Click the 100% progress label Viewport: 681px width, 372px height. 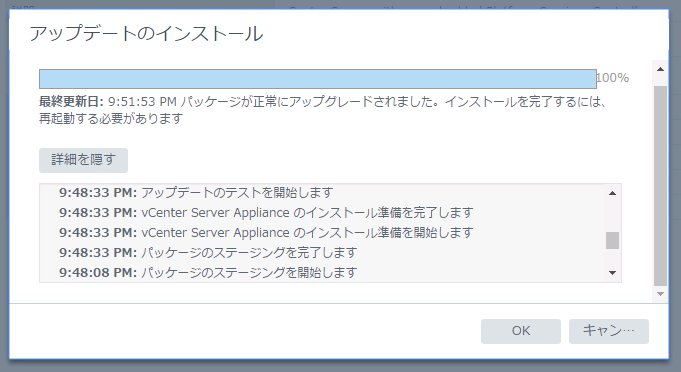tap(613, 78)
